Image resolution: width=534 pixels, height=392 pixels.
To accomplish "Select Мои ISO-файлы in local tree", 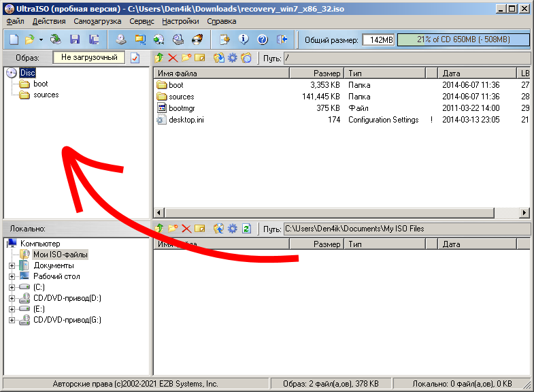I will (x=61, y=255).
